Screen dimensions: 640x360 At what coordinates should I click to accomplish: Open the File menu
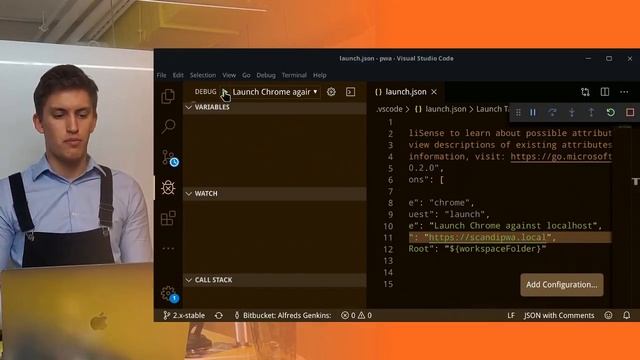162,75
